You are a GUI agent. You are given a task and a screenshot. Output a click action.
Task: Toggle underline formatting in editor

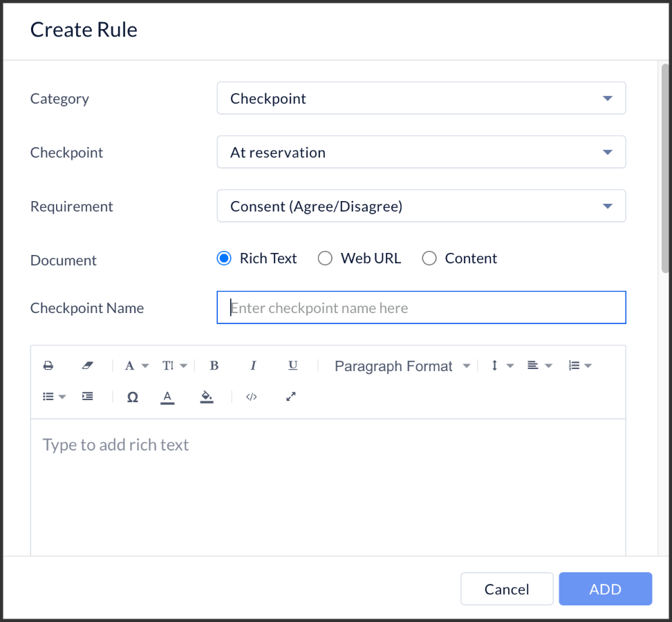(x=292, y=366)
